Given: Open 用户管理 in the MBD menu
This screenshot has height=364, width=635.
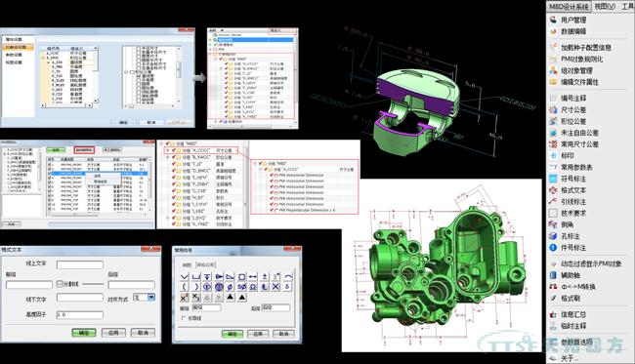Looking at the screenshot, I should [573, 20].
